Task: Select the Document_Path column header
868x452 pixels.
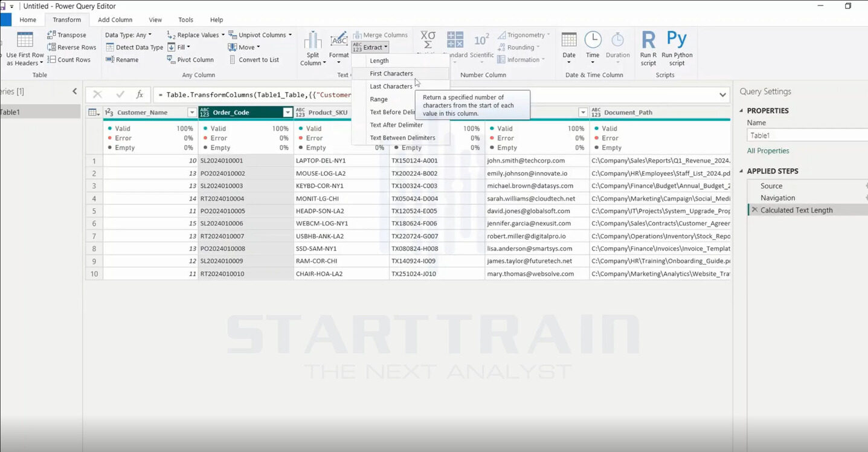Action: [660, 112]
